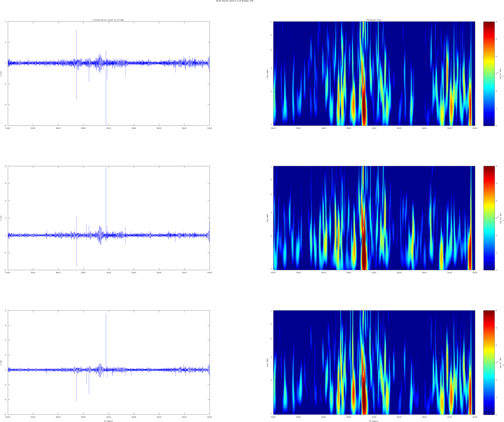
Task: Click the 'Freq (mHz)' axis label of bottom spectrogram
Action: point(268,362)
